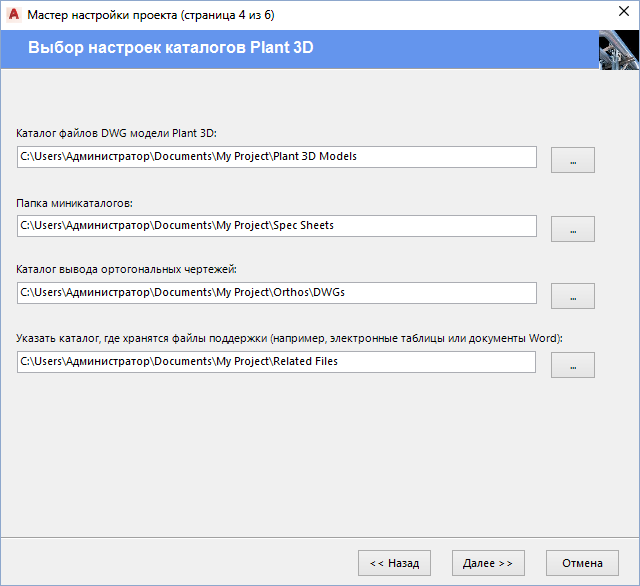Cancel the wizard with Отмена
This screenshot has height=586, width=640.
tap(582, 563)
